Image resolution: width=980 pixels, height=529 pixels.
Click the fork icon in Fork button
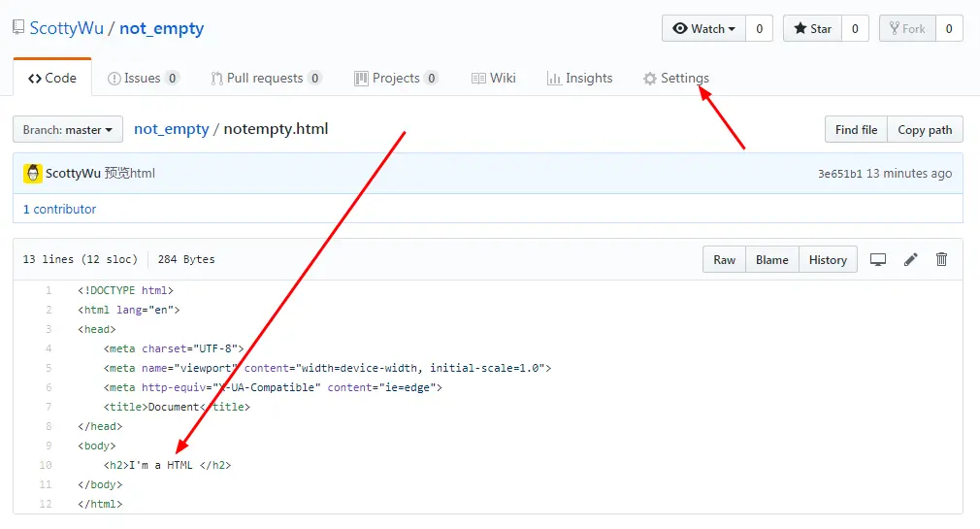point(895,28)
